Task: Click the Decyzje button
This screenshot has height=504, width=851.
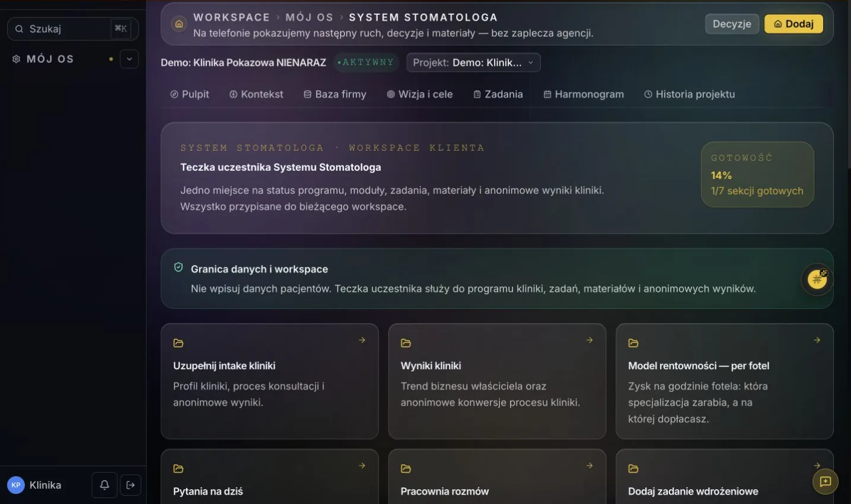Action: (x=732, y=24)
